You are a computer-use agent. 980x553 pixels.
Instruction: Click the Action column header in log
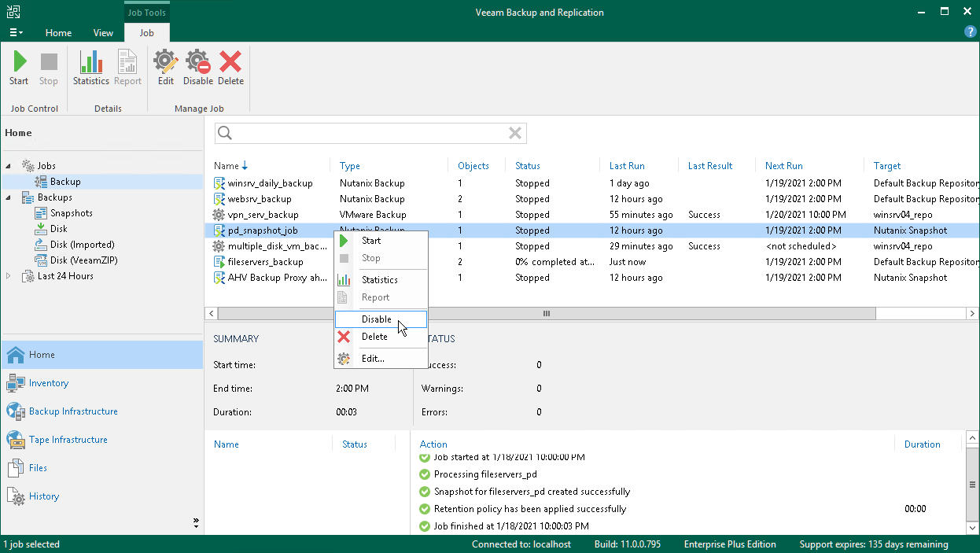click(x=433, y=444)
